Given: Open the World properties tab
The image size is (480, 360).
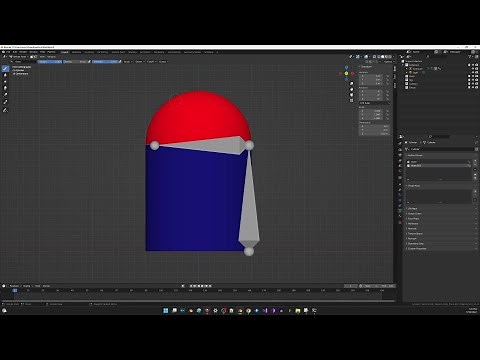Looking at the screenshot, I should 400,171.
